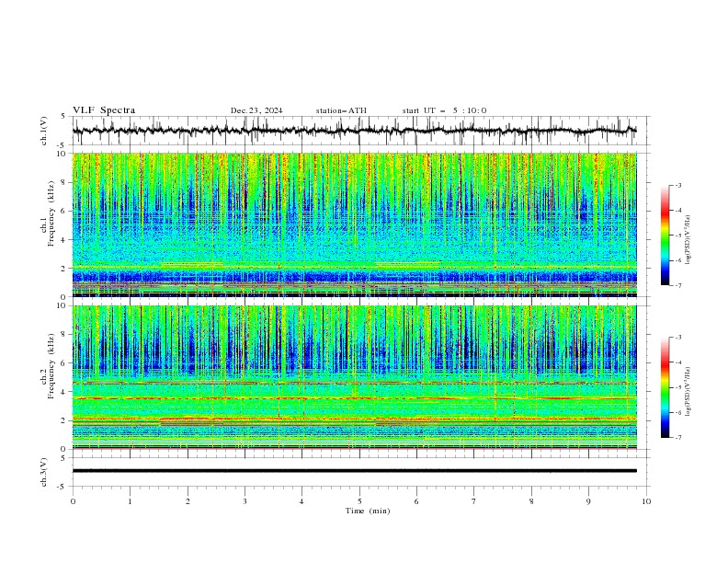Click time axis tick label '5'

[x=359, y=501]
